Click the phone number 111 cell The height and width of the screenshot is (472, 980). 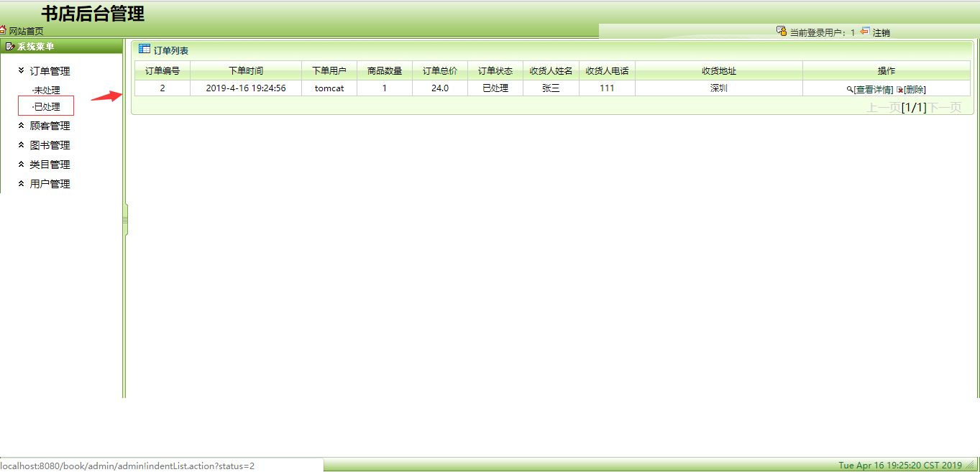[x=607, y=88]
